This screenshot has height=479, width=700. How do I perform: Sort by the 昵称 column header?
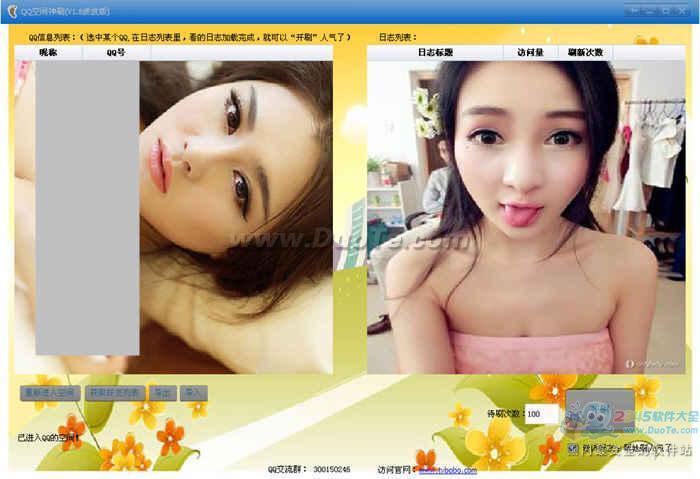coord(48,52)
